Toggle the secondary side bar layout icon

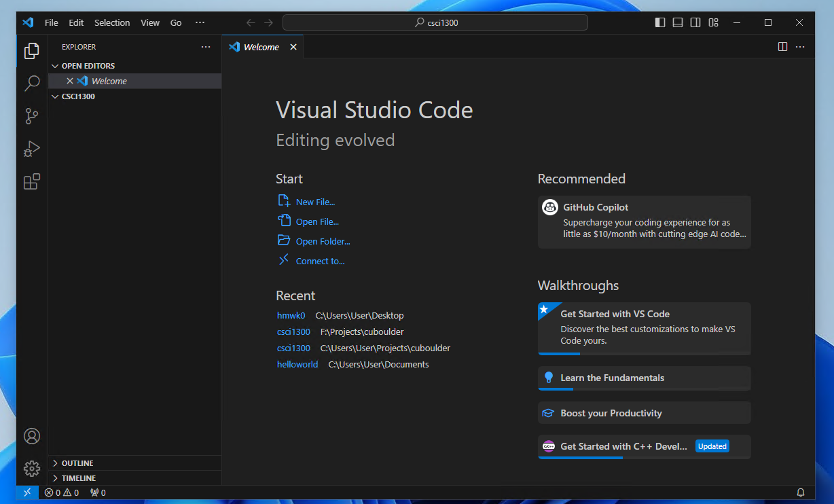point(695,22)
